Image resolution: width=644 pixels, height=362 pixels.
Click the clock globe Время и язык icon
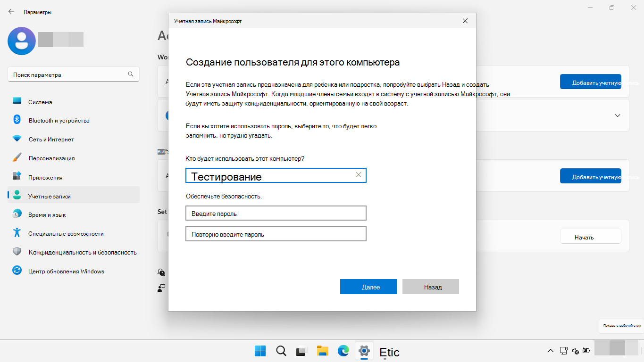pyautogui.click(x=17, y=214)
